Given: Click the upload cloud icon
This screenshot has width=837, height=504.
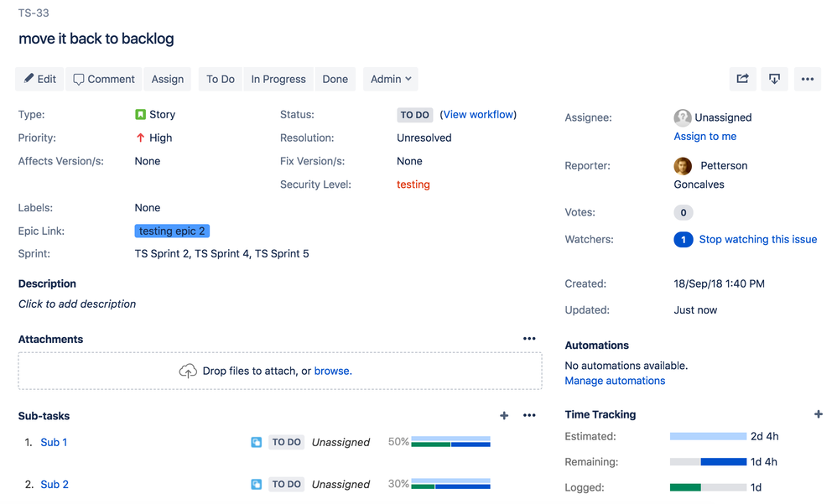Looking at the screenshot, I should [x=188, y=371].
